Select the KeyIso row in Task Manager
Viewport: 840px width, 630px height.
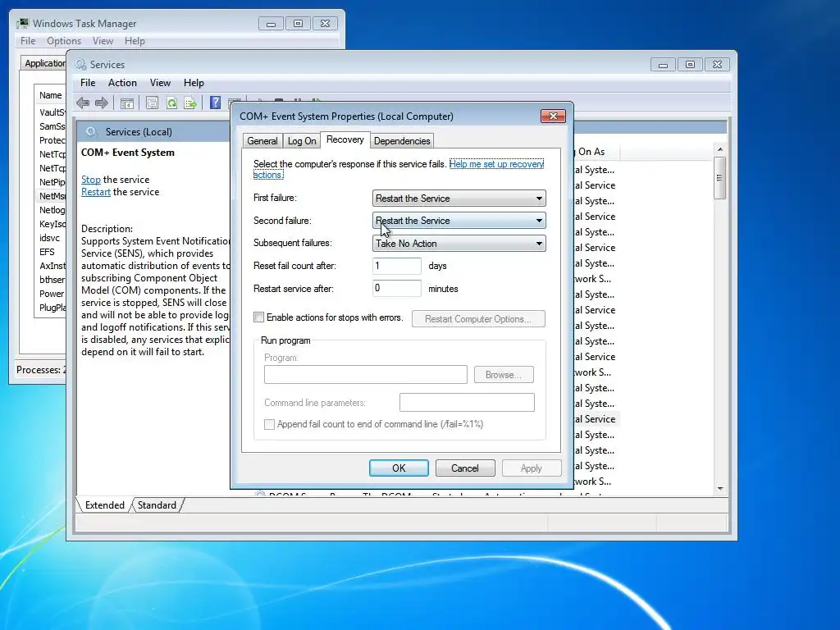pyautogui.click(x=51, y=224)
